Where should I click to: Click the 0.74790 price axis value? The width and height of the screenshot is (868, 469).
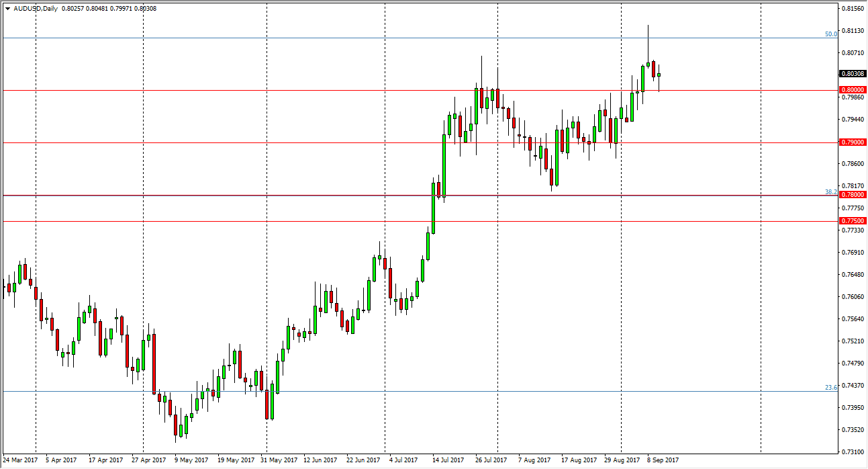pos(853,363)
